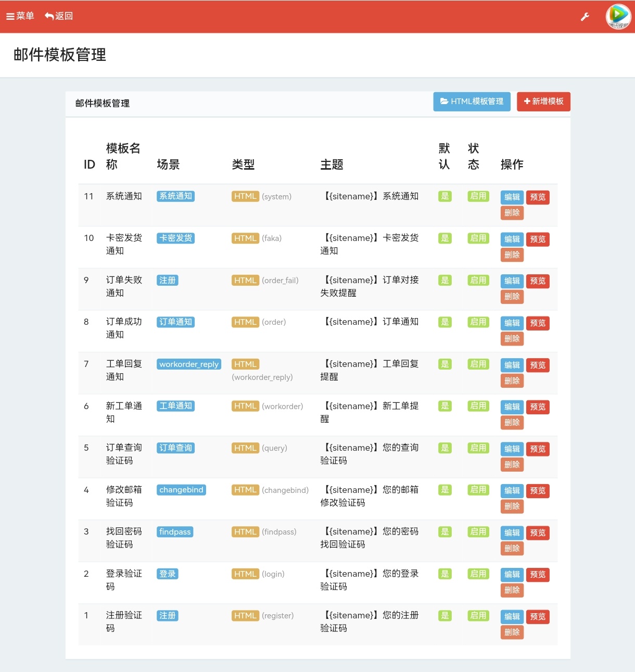
Task: Click the workorder_reply scene tag
Action: [189, 364]
